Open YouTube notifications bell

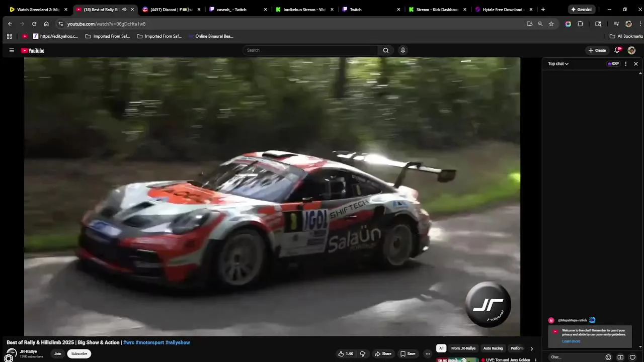tap(617, 50)
